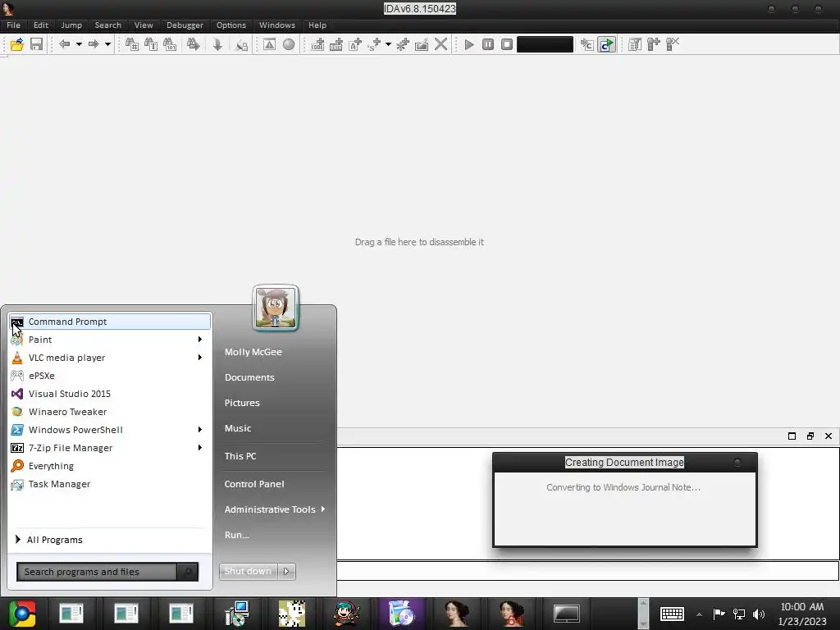Click the binoculars text search icon
The height and width of the screenshot is (630, 840).
click(151, 44)
